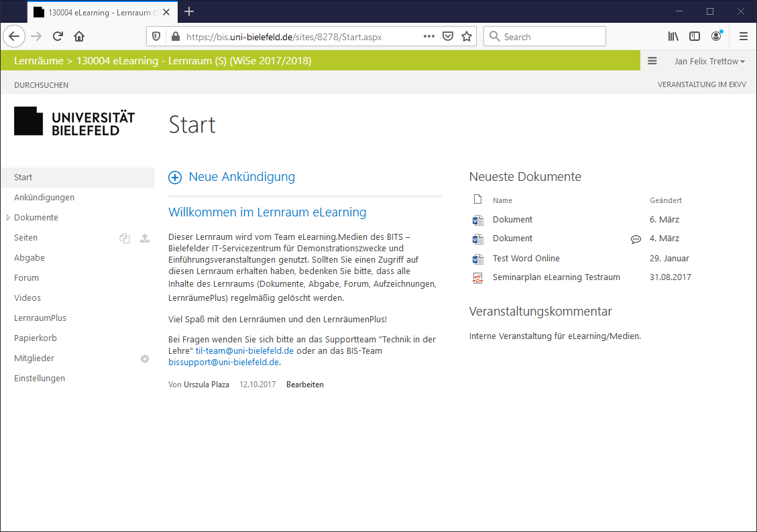The image size is (757, 532).
Task: Open Seminarplan eLearning Testraum PDF
Action: pos(556,277)
